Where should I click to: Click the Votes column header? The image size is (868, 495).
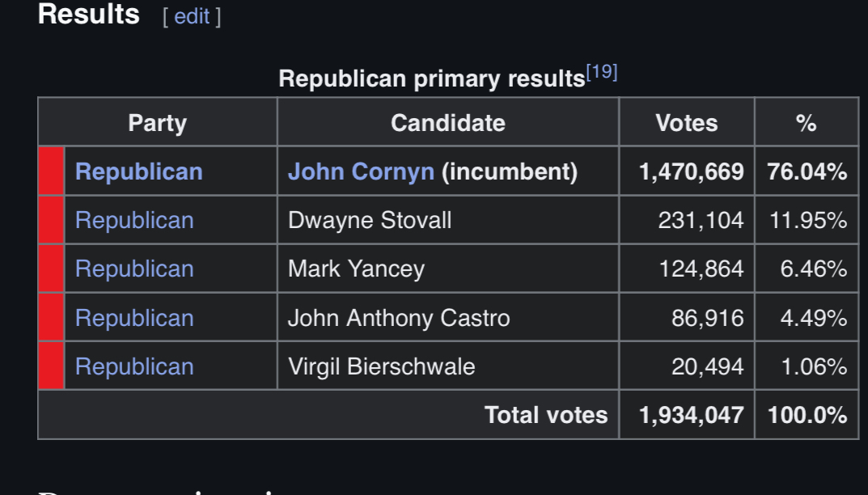click(x=686, y=123)
